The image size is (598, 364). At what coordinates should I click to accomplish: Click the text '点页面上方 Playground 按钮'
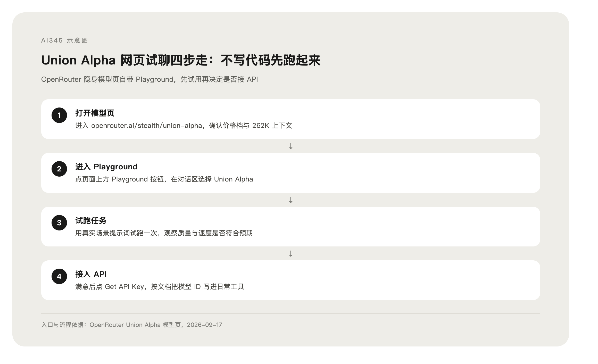click(x=120, y=179)
